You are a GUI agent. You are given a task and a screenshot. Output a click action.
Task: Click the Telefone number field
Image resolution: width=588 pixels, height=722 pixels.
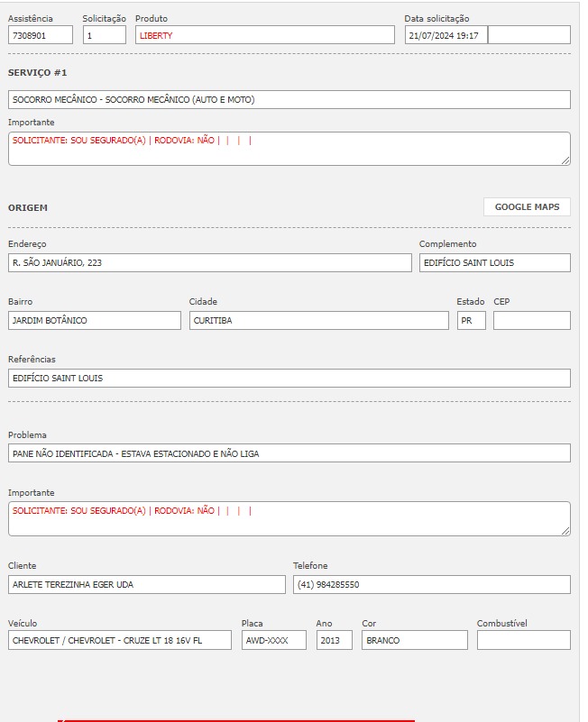tap(431, 585)
